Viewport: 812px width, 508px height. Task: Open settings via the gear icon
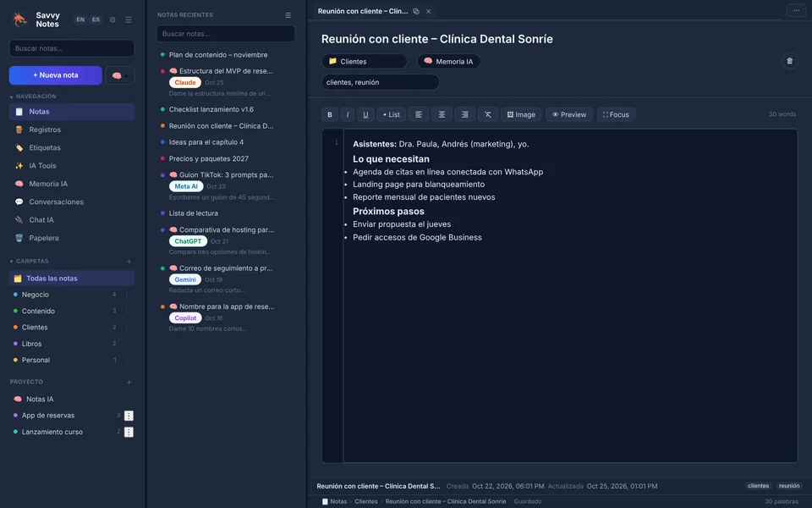click(112, 19)
